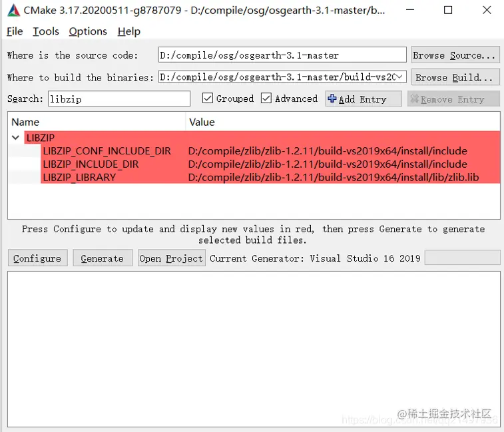This screenshot has height=432, width=504.
Task: Open the build binaries path dropdown
Action: pos(399,77)
